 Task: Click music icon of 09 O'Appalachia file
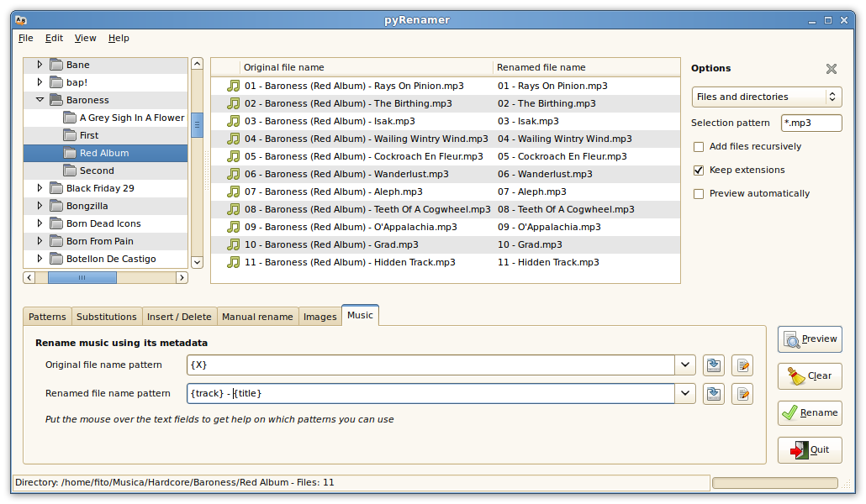tap(234, 227)
